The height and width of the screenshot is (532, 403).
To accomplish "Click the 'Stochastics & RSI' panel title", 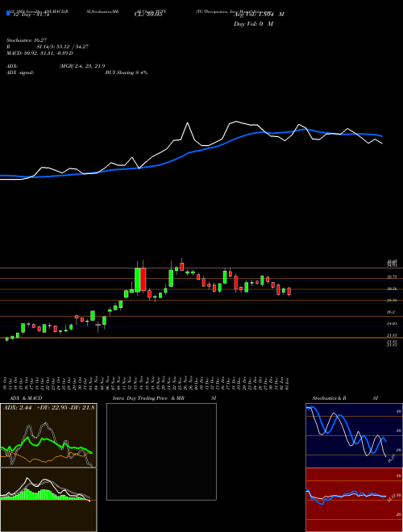I will (x=345, y=398).
